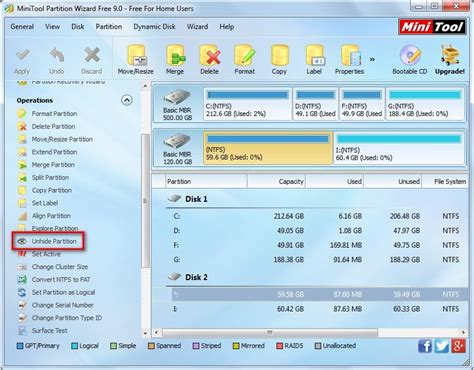The height and width of the screenshot is (370, 474).
Task: Choose Merge Partition operation
Action: (x=53, y=165)
